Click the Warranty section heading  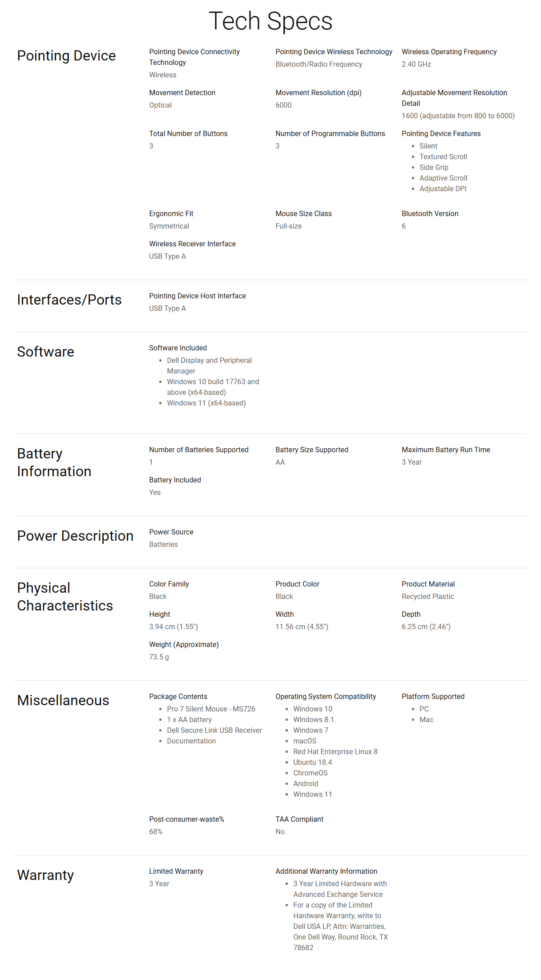(x=45, y=875)
